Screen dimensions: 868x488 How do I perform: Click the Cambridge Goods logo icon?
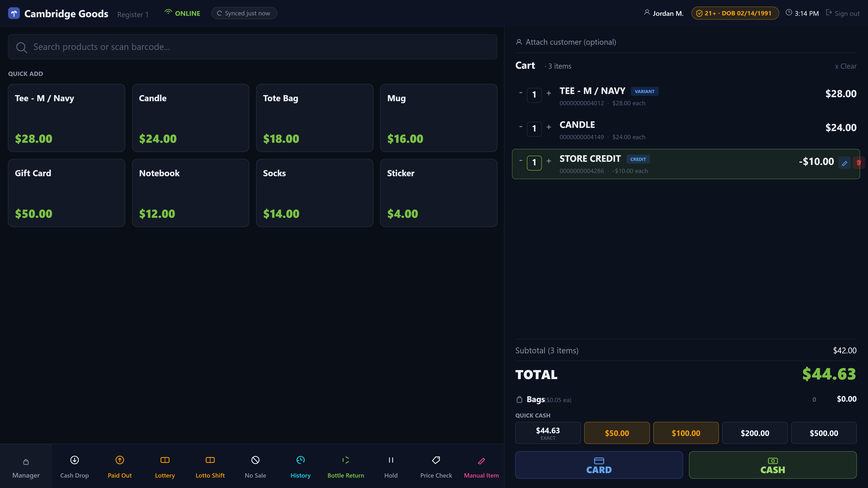point(14,14)
